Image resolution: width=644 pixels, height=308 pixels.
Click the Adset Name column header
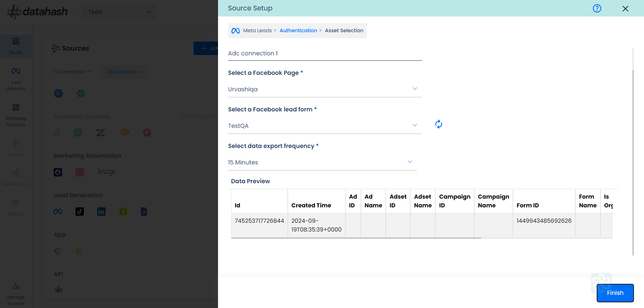423,201
